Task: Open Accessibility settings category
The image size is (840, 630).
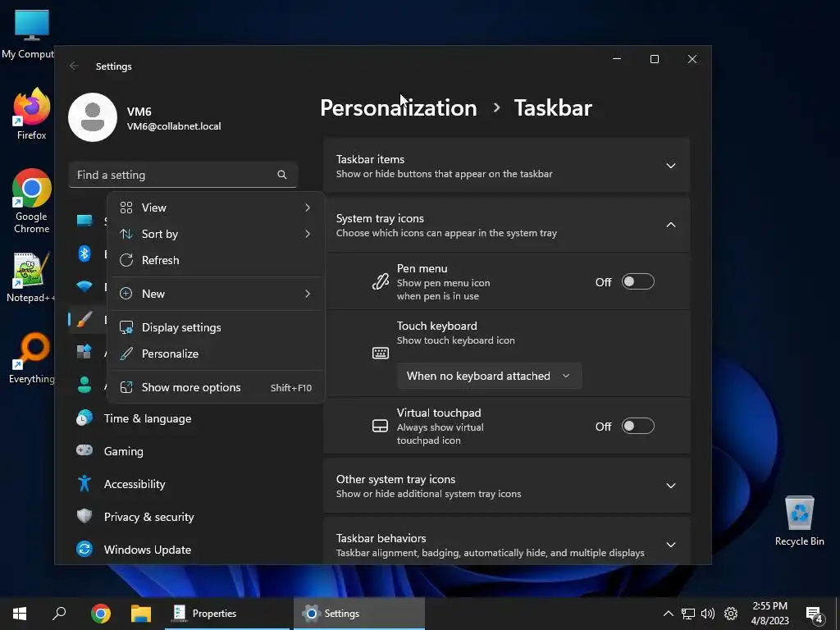Action: 135,484
